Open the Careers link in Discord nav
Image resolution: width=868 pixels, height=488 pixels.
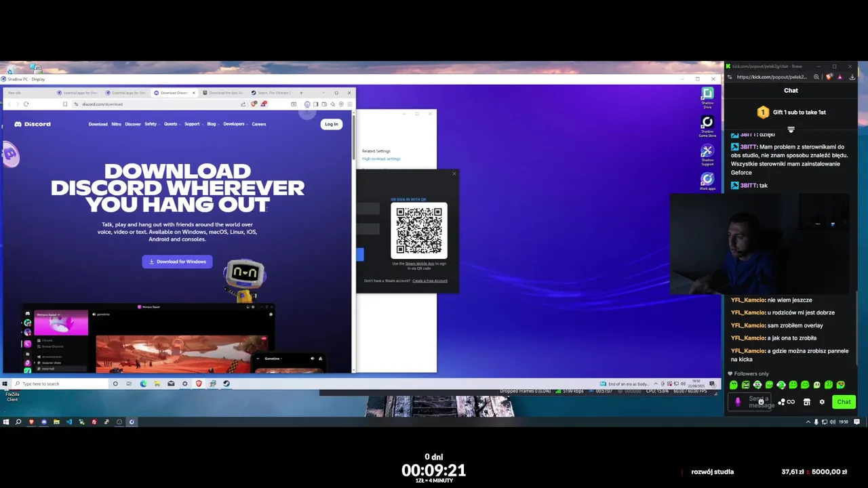tap(258, 124)
